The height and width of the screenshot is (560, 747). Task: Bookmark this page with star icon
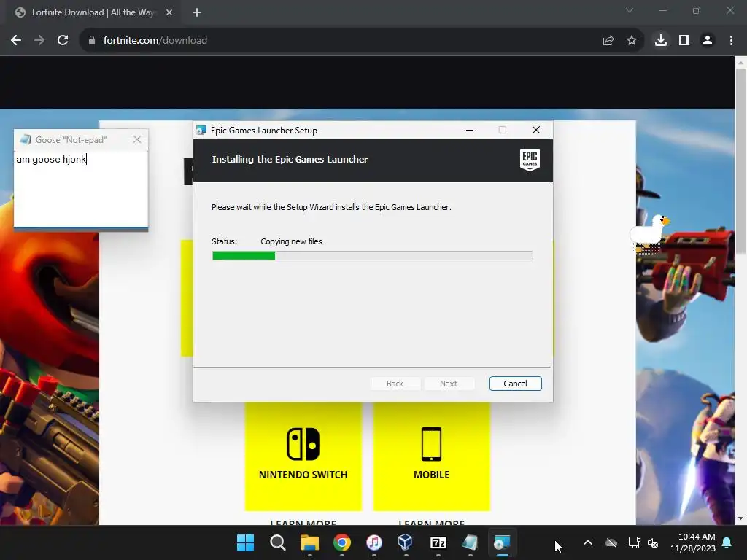pos(631,41)
